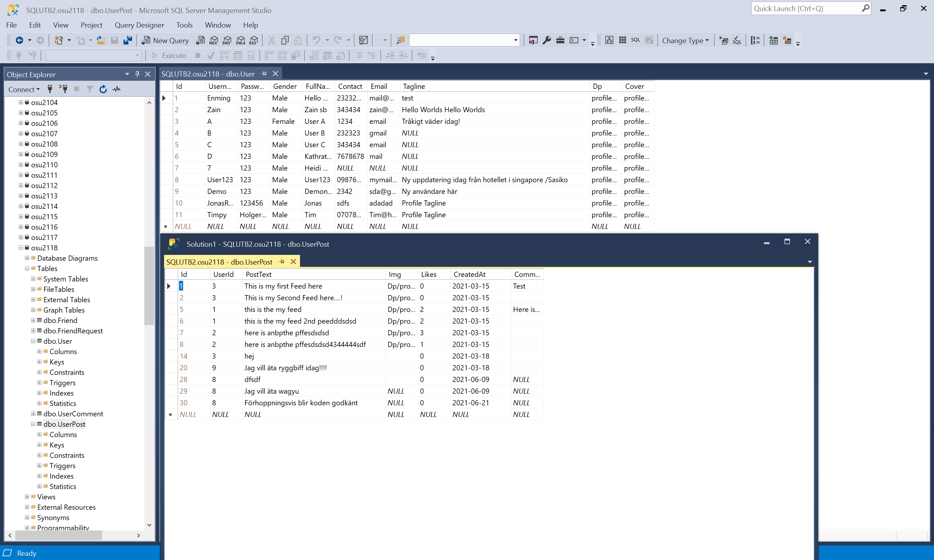
Task: Show the SQL pane icon
Action: click(x=635, y=40)
